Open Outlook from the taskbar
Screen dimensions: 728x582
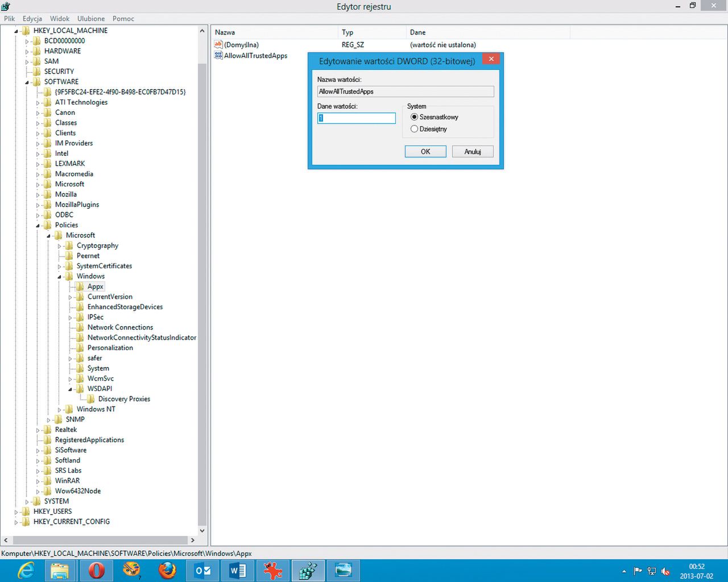[x=202, y=570]
